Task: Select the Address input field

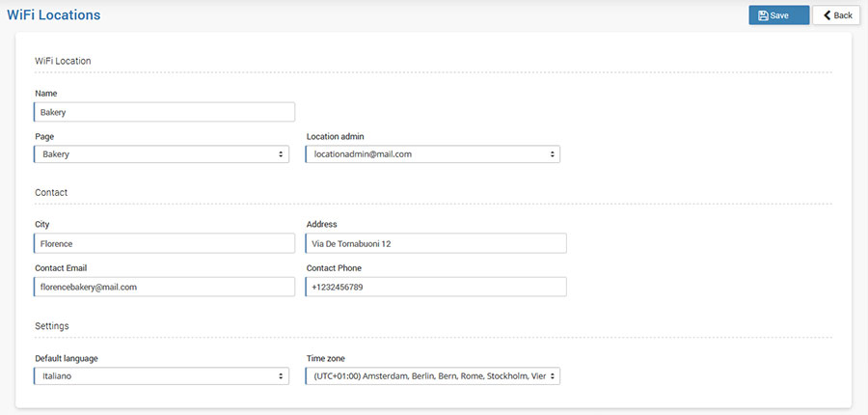Action: pyautogui.click(x=436, y=244)
